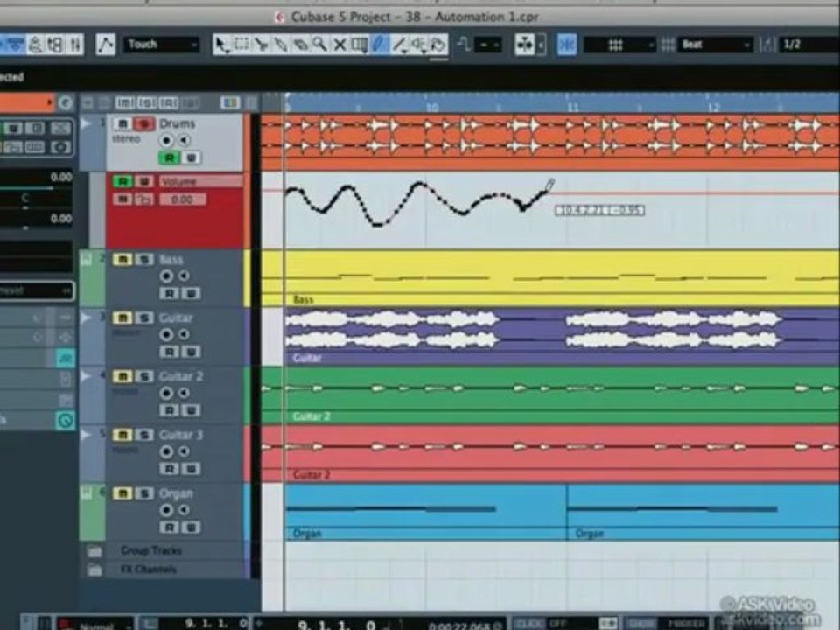Toggle Read automation on Drums track

pyautogui.click(x=169, y=157)
